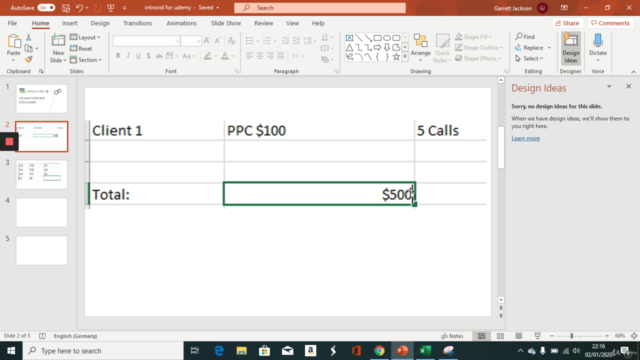Open the Shape Fill dropdown
The image size is (640, 360).
[x=473, y=37]
